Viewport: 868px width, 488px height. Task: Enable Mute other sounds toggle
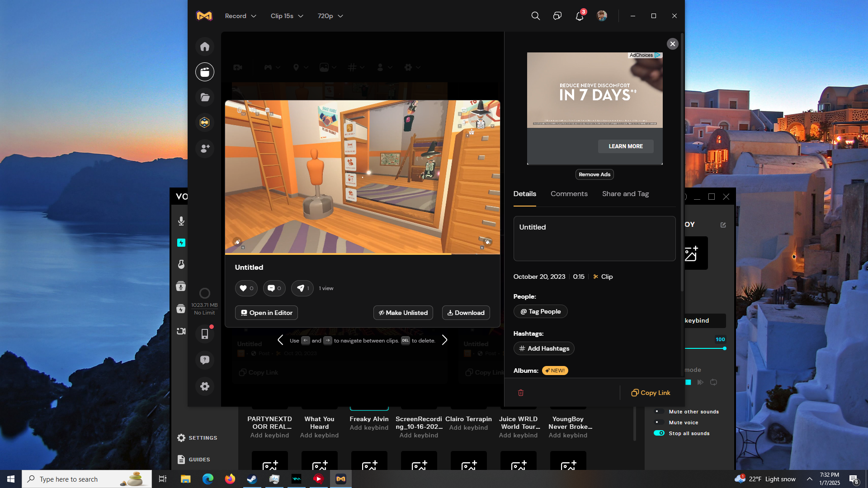pyautogui.click(x=659, y=412)
